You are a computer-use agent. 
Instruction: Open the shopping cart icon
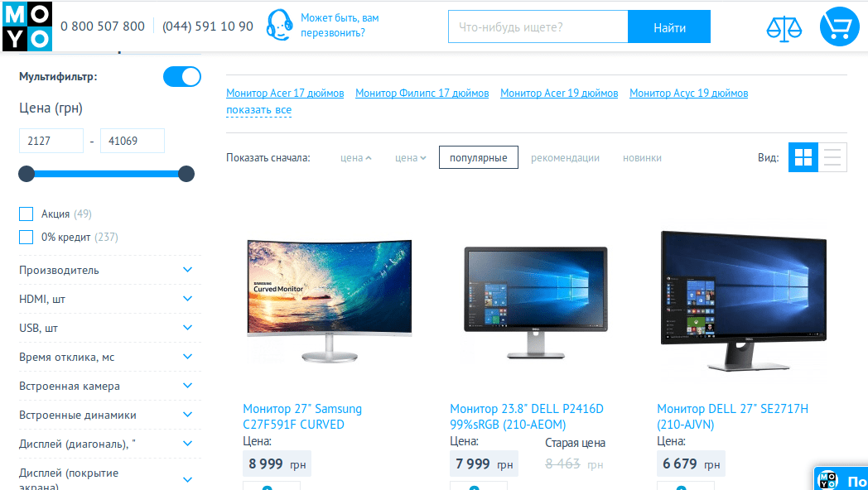839,26
